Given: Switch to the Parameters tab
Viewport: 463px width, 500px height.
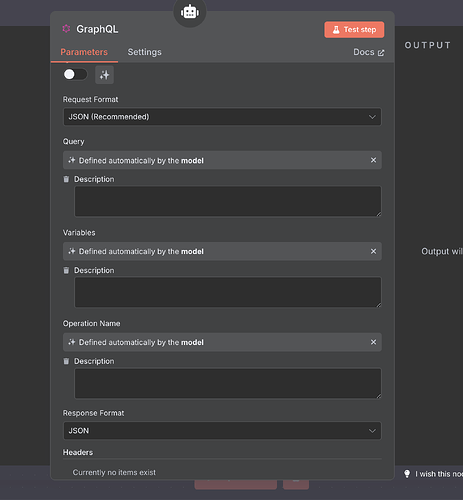Looking at the screenshot, I should [x=84, y=52].
